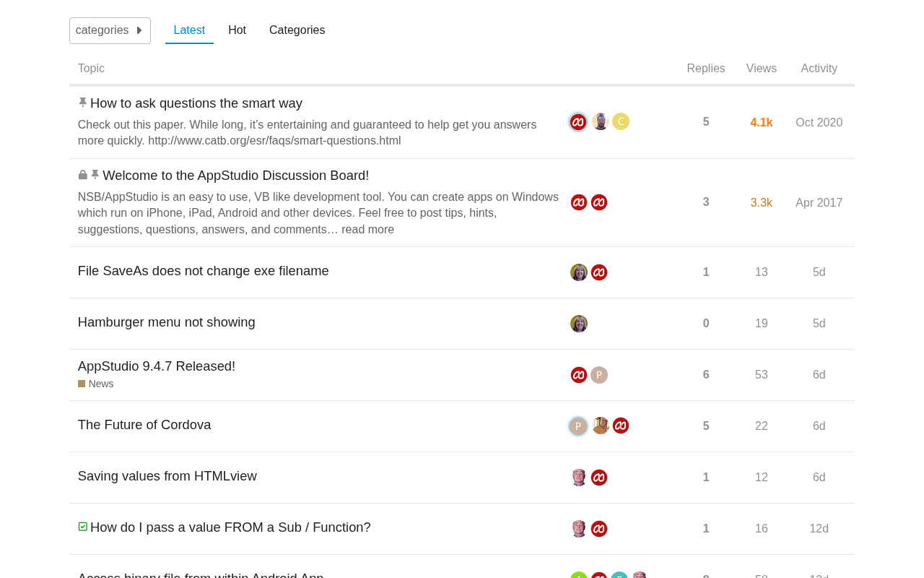Select the Latest tab

point(189,30)
